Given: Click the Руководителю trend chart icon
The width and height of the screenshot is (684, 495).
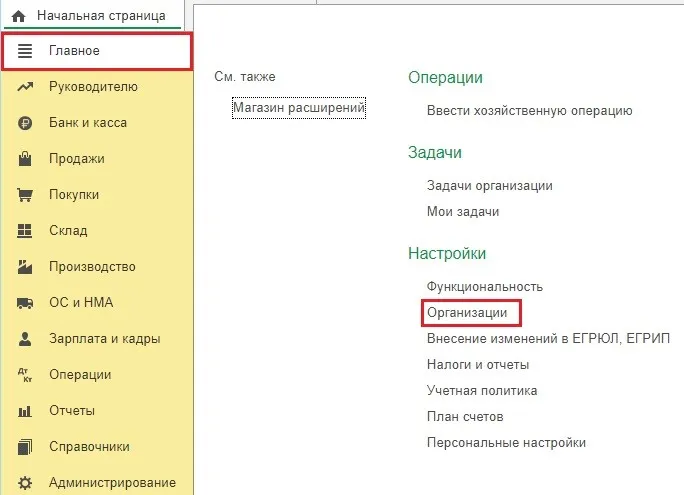Looking at the screenshot, I should pyautogui.click(x=25, y=87).
